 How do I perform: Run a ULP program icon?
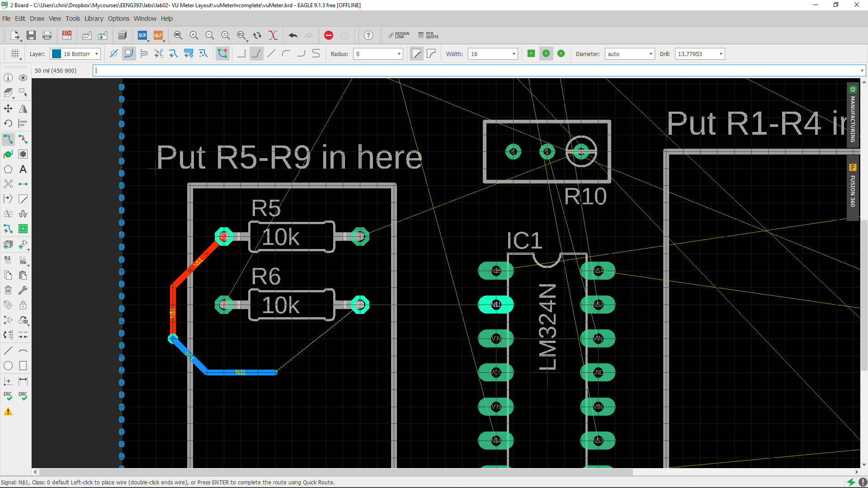pyautogui.click(x=158, y=35)
